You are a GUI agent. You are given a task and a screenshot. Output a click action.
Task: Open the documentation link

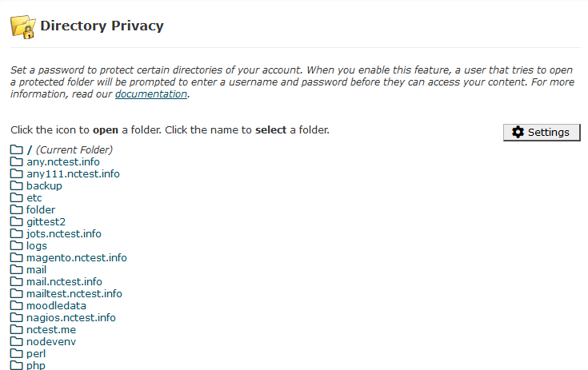coord(151,94)
